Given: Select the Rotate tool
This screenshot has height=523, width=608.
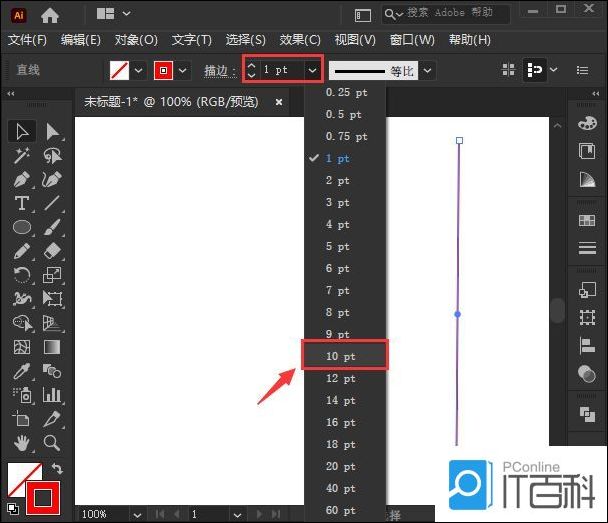Looking at the screenshot, I should [22, 275].
